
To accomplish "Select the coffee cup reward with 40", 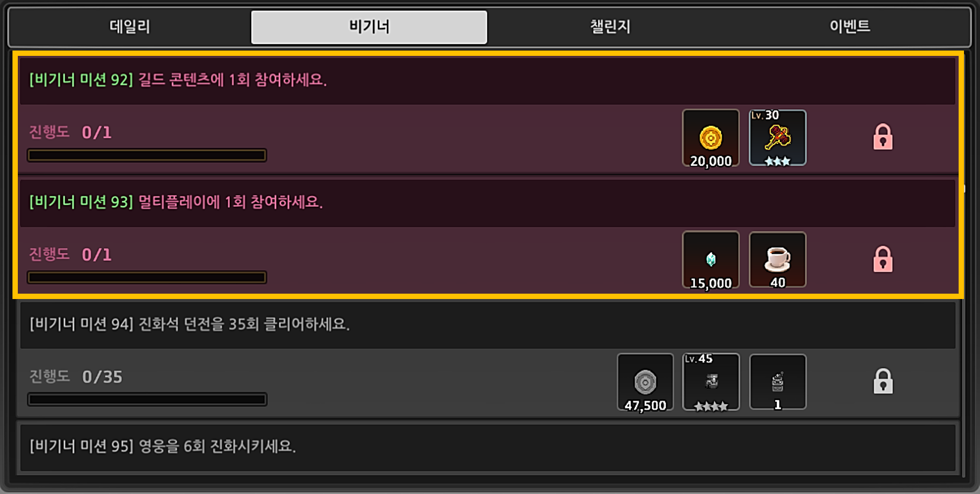I will (x=777, y=260).
